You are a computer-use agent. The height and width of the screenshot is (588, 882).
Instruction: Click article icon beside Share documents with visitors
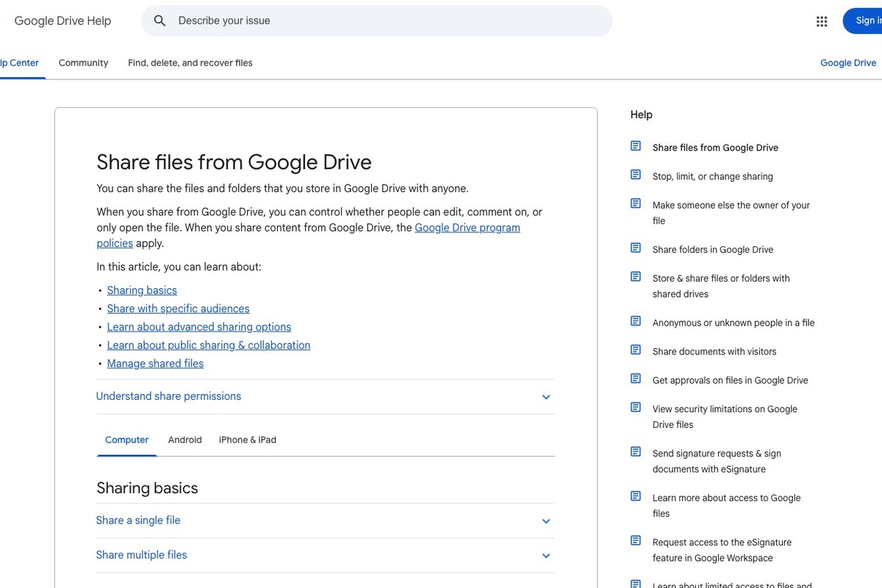pyautogui.click(x=636, y=350)
